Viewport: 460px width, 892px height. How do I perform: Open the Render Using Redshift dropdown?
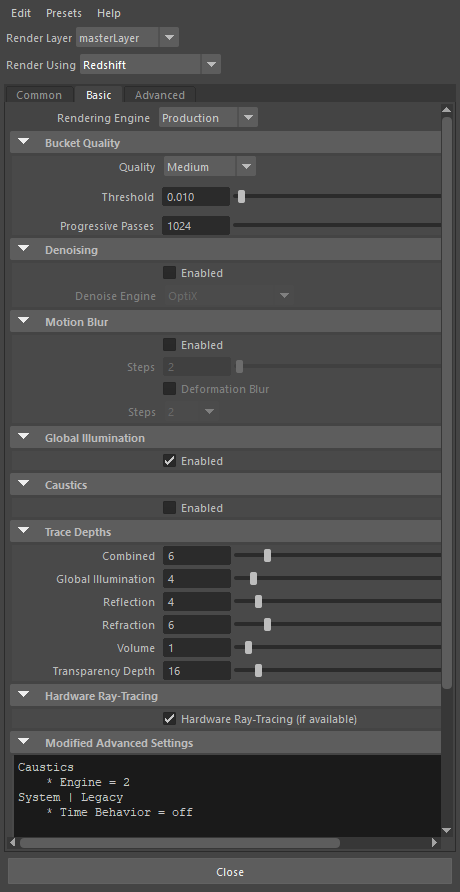[150, 65]
